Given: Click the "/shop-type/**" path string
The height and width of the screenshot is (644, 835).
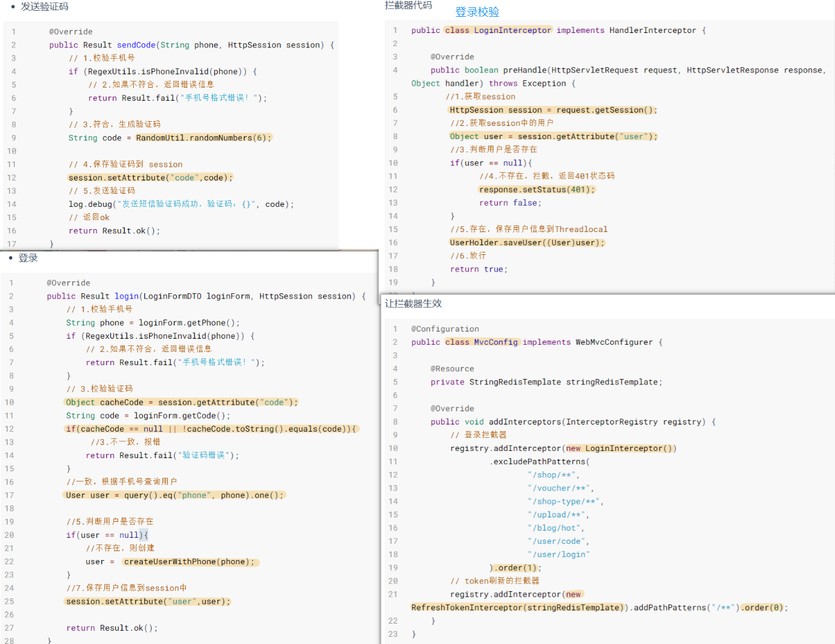Looking at the screenshot, I should click(x=565, y=501).
